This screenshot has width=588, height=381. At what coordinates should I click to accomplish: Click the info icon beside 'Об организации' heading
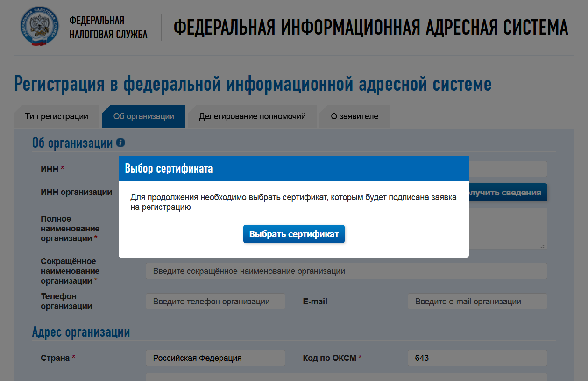tap(120, 143)
